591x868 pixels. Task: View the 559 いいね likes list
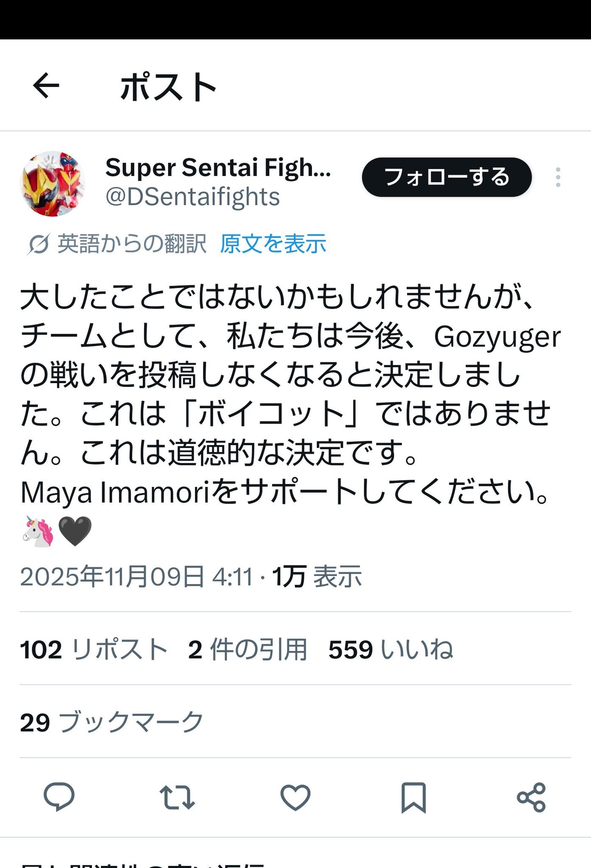390,649
